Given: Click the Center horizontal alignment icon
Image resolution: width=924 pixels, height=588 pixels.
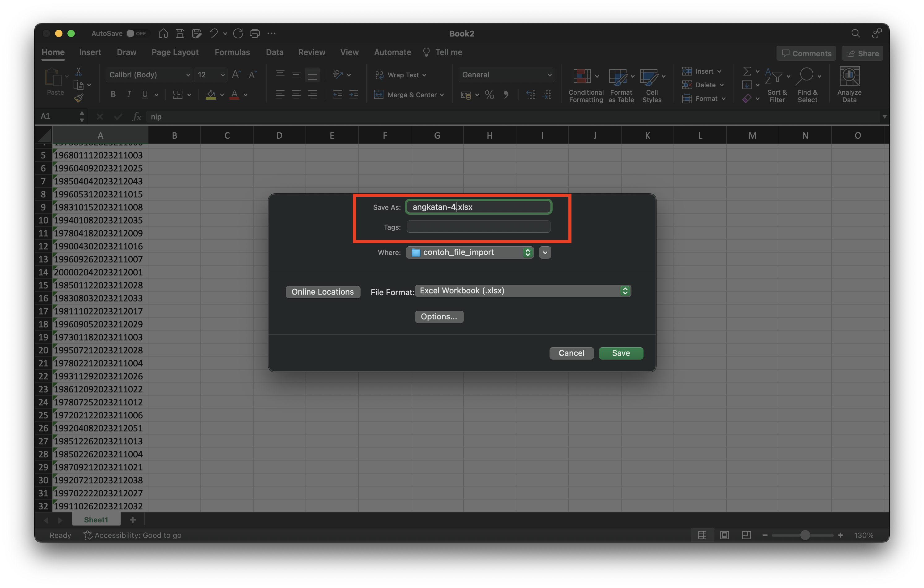Looking at the screenshot, I should pos(296,94).
